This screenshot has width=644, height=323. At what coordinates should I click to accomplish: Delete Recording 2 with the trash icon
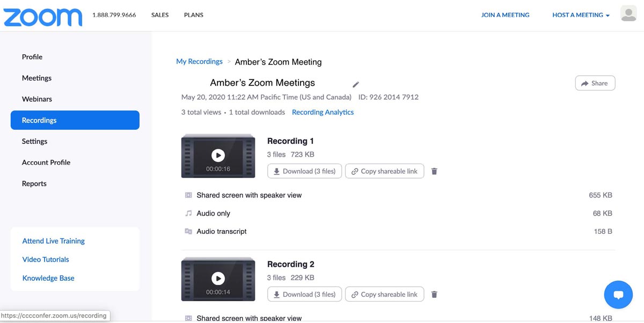(434, 294)
